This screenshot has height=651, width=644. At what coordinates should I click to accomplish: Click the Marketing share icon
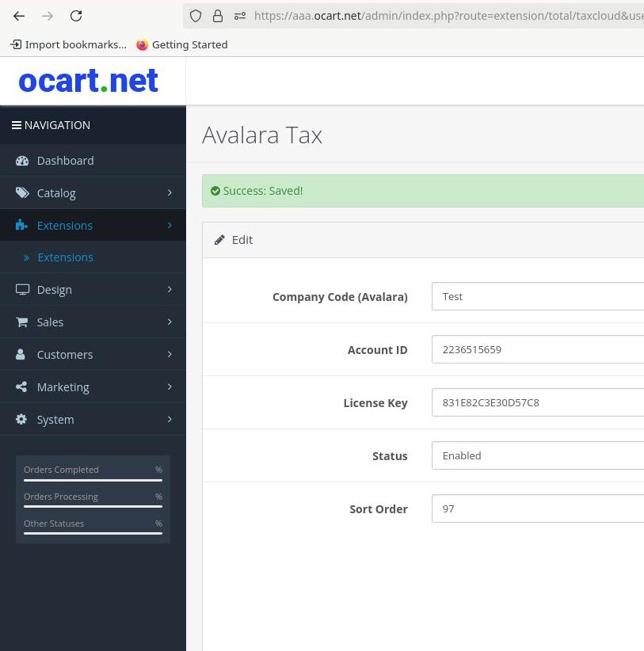22,387
